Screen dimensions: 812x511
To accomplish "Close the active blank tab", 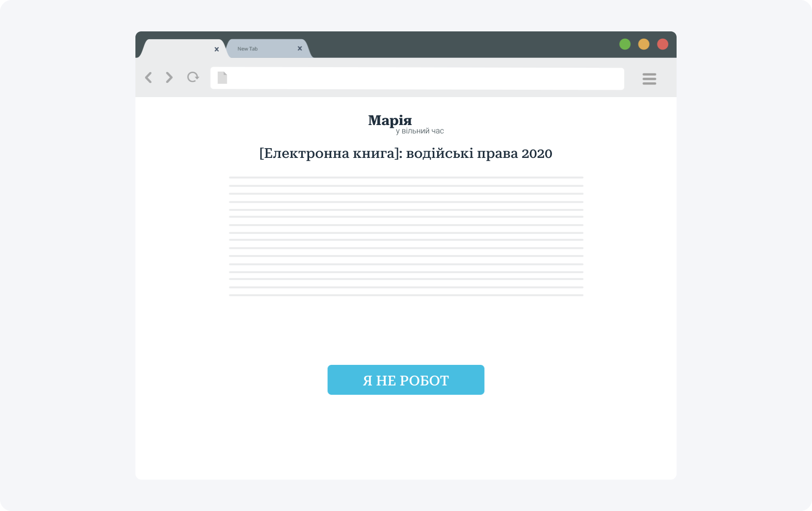I will [x=216, y=49].
